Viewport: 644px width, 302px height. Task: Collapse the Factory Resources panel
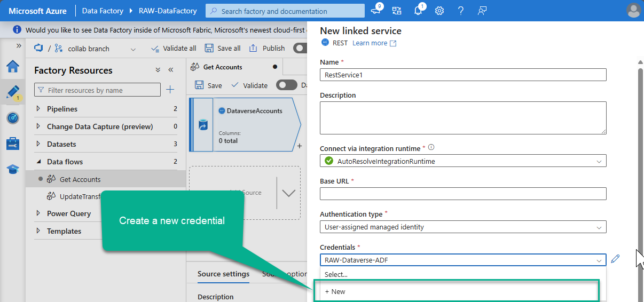171,70
